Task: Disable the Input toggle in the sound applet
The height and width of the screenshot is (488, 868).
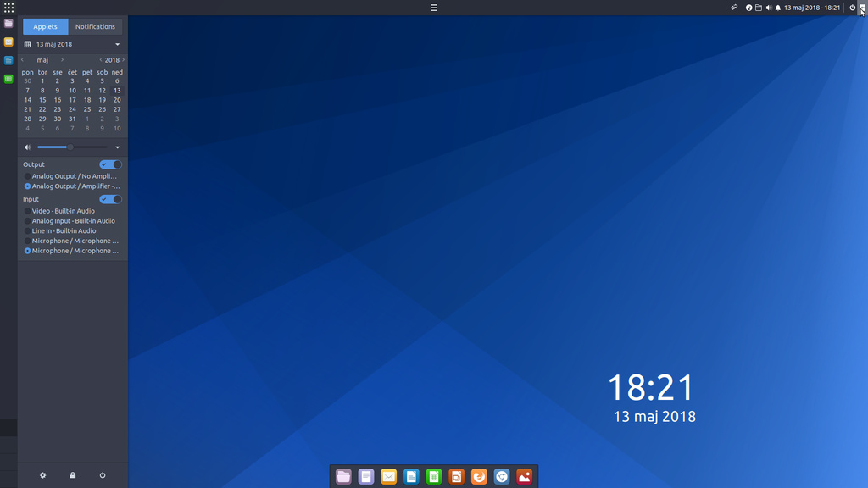Action: point(110,199)
